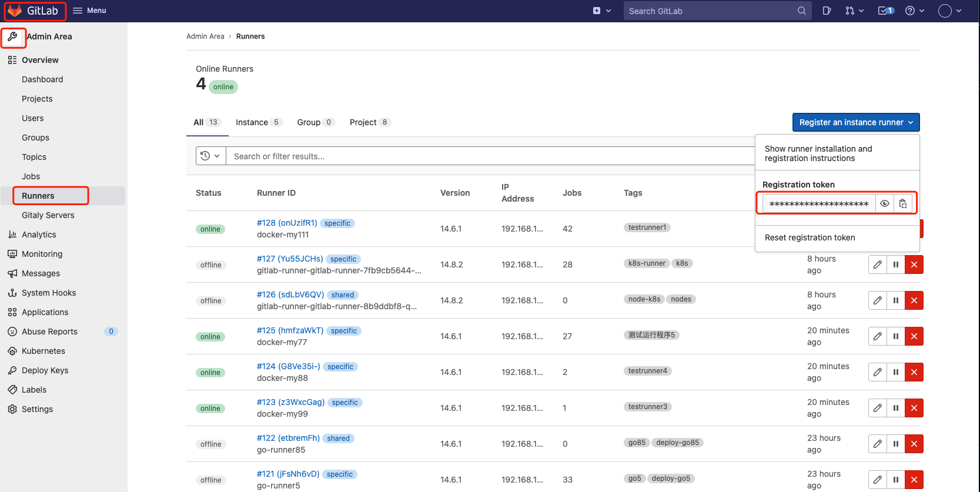Click the Admin Area wrench icon
The height and width of the screenshot is (492, 980).
(x=12, y=36)
